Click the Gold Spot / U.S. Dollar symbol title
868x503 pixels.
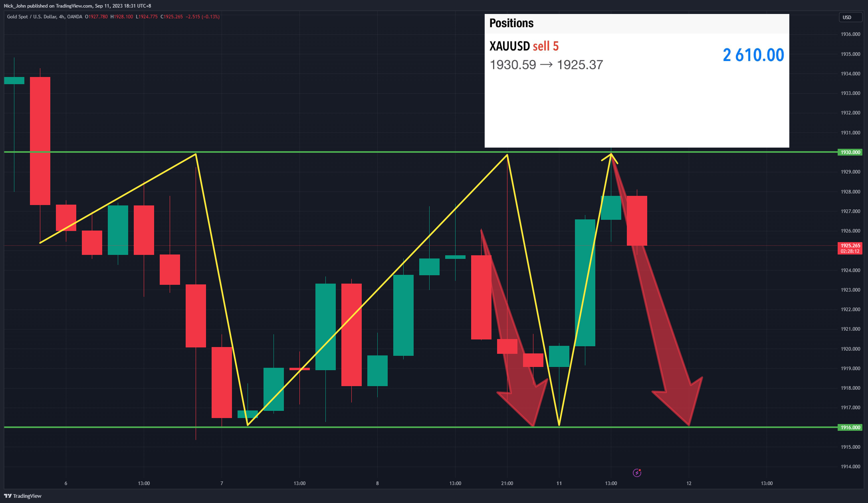(x=45, y=17)
